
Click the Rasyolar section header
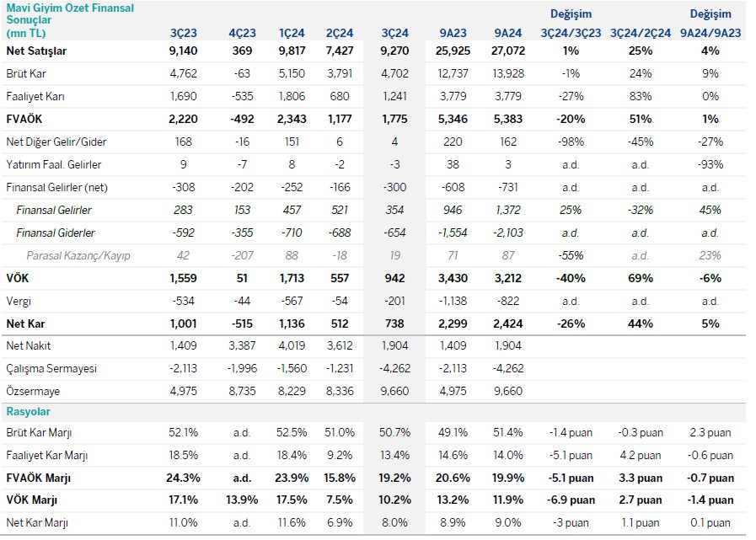point(29,412)
